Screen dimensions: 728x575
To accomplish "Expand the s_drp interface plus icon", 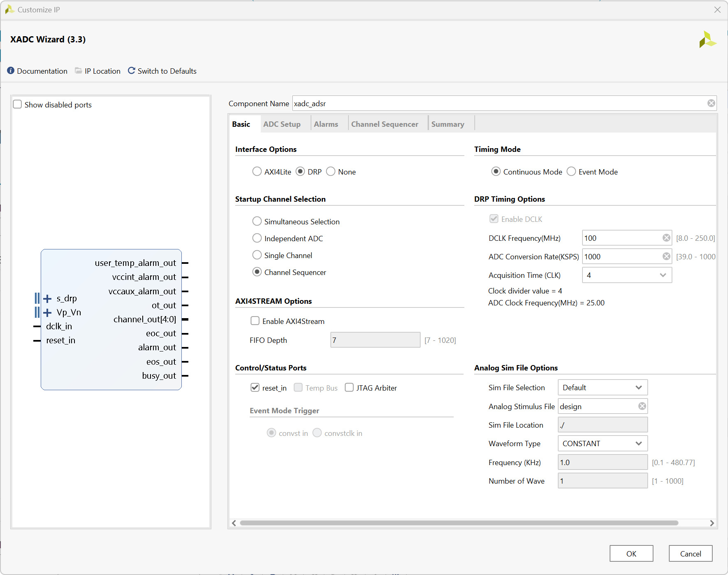I will (x=48, y=298).
